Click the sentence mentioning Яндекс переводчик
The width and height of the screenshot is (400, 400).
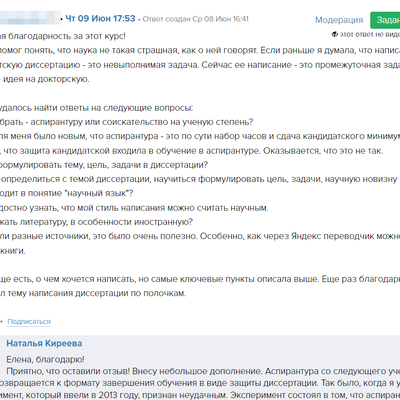click(200, 236)
